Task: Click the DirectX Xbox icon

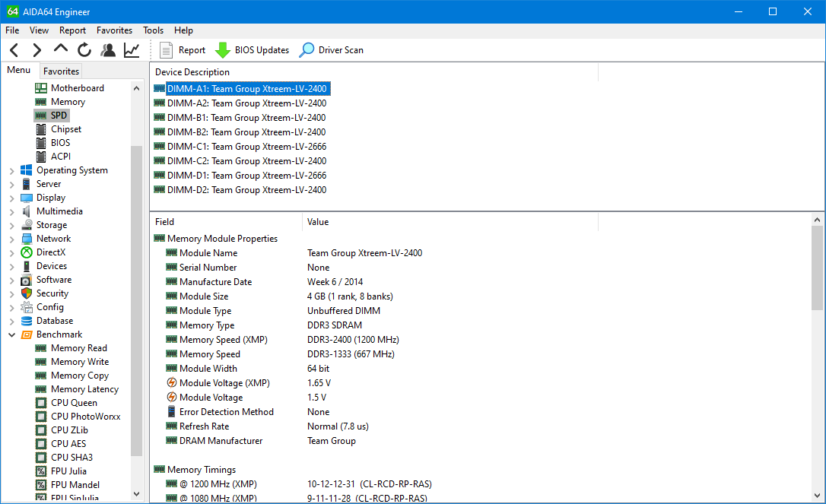Action: point(27,252)
